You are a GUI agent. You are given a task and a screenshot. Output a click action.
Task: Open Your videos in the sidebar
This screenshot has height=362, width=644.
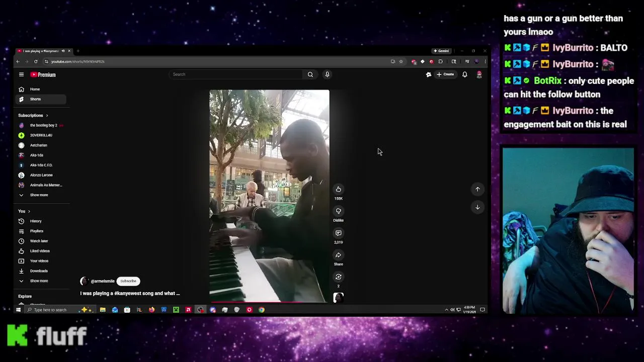tap(41, 261)
